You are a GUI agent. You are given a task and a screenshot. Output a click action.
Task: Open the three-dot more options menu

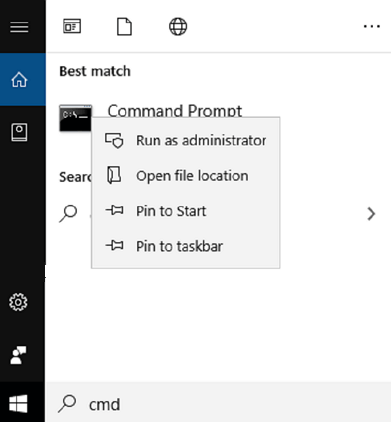click(372, 26)
